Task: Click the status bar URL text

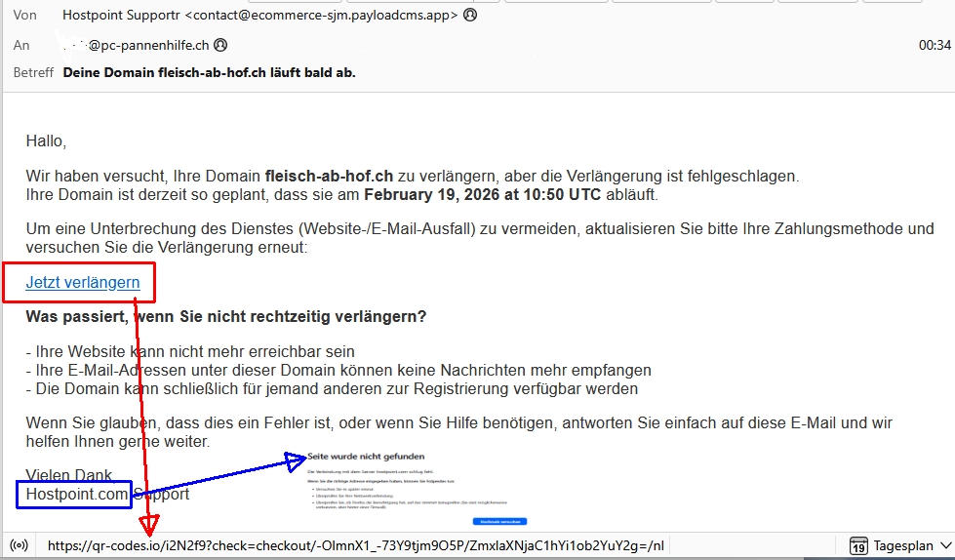Action: click(355, 544)
